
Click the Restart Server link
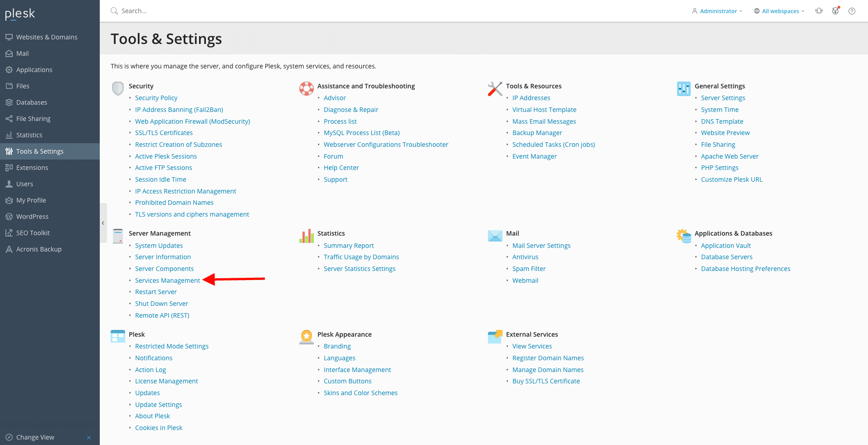click(x=156, y=292)
